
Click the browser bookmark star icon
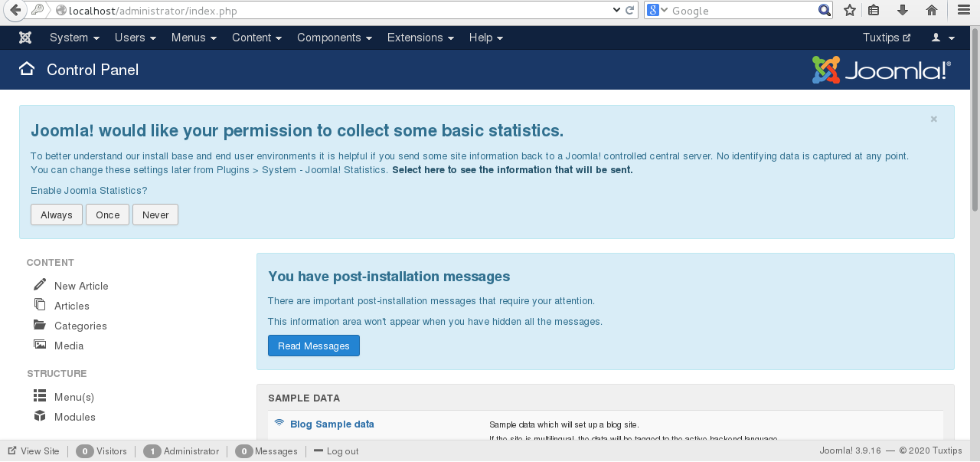tap(849, 10)
